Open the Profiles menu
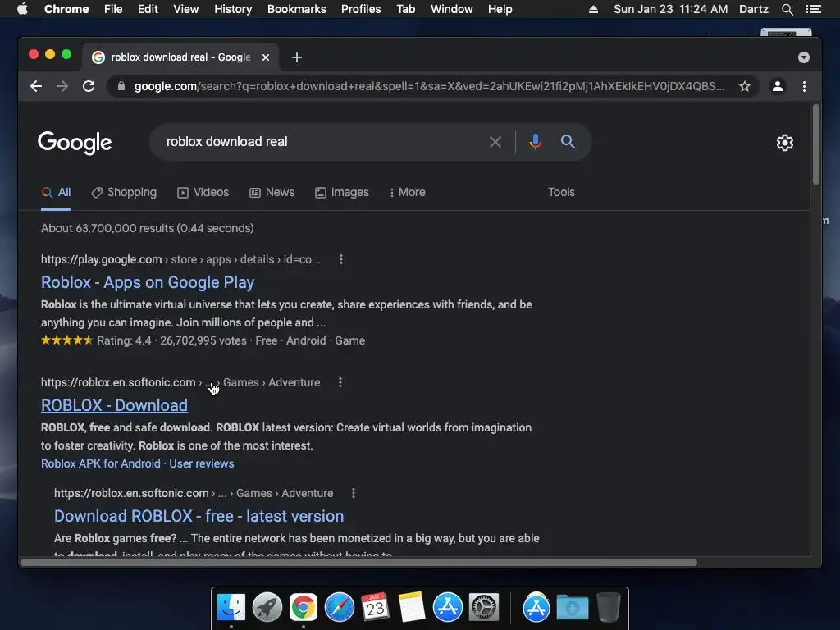Viewport: 840px width, 630px height. (x=361, y=9)
